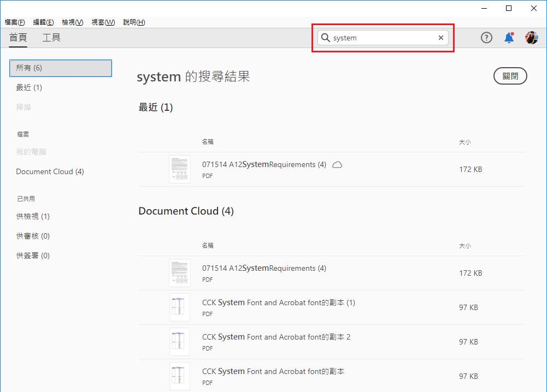Viewport: 547px width, 392px height.
Task: Switch to the 工具 tab
Action: click(51, 38)
